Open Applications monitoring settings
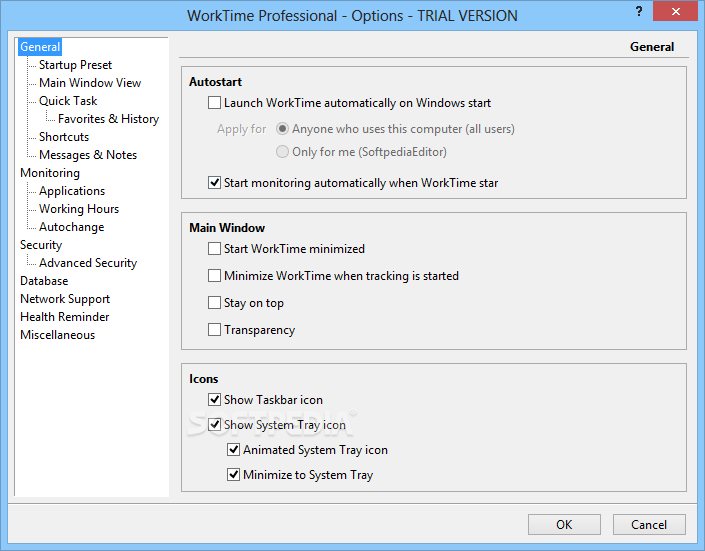 (72, 191)
